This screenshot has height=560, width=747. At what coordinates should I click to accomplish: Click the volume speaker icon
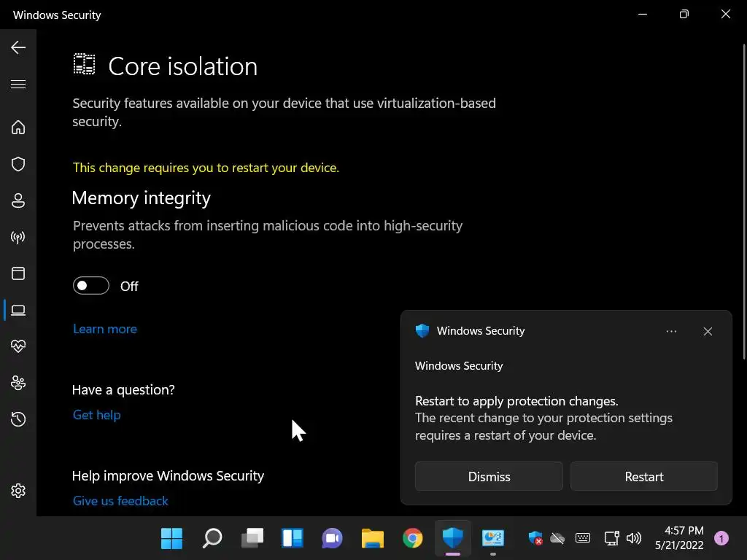click(x=634, y=538)
